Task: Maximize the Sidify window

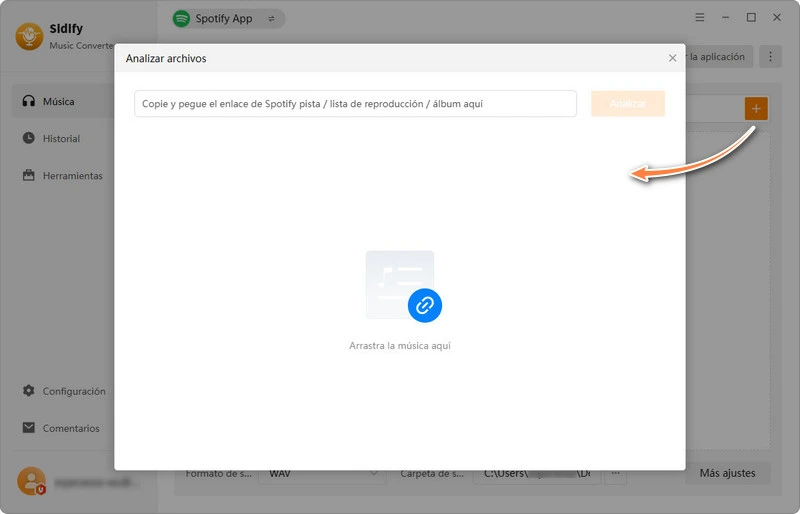Action: pos(751,17)
